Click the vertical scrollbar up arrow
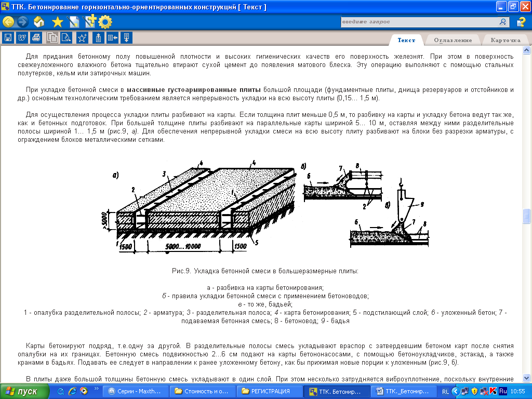This screenshot has width=532, height=399. pos(527,50)
